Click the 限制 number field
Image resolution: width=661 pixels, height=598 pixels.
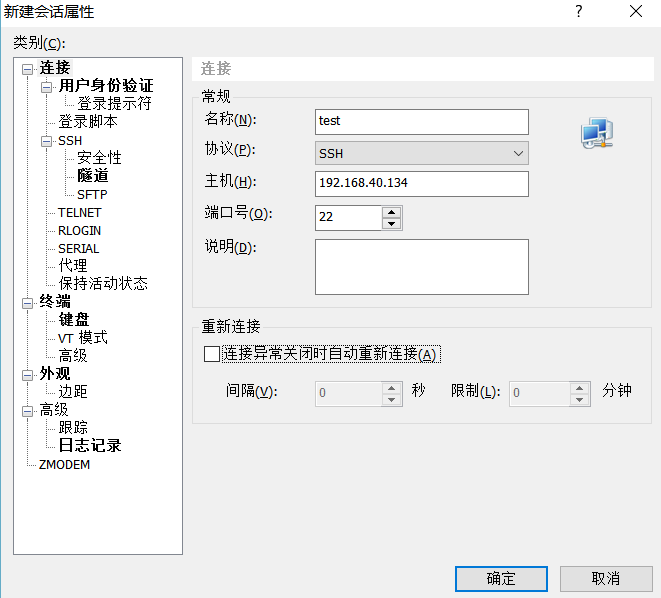click(540, 394)
